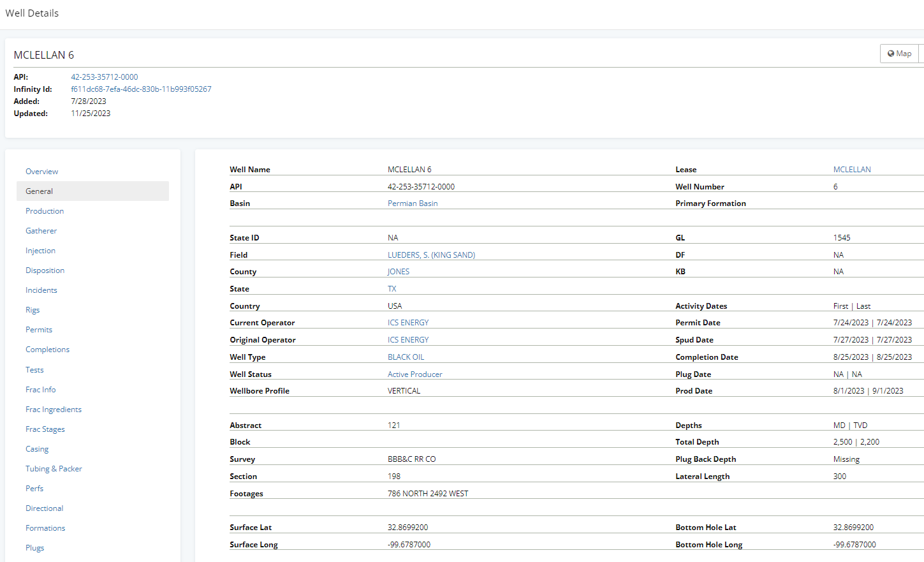Click the Permian Basin link
The image size is (924, 562).
click(413, 203)
